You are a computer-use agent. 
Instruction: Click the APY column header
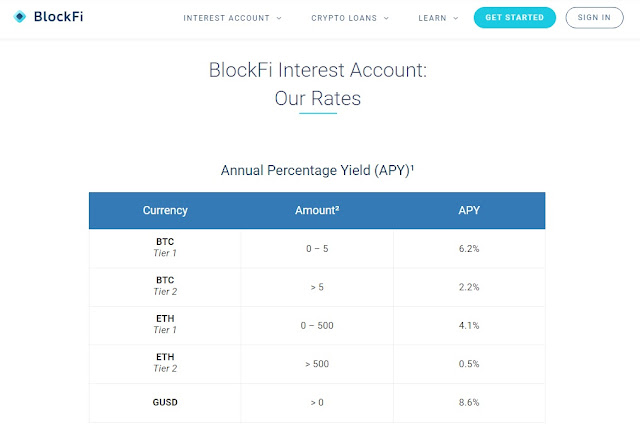[x=468, y=210]
